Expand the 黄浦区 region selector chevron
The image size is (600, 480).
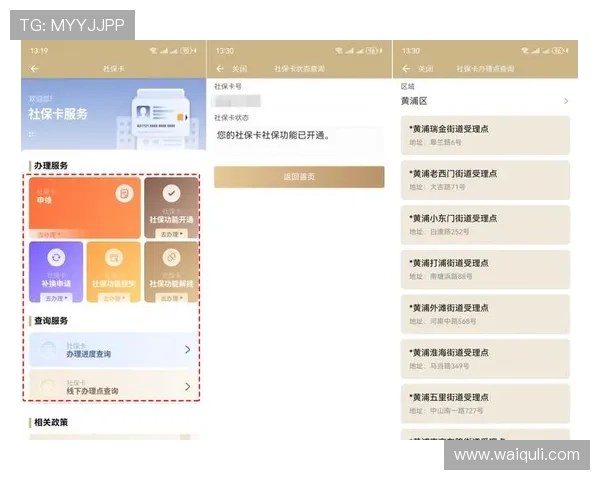click(x=566, y=101)
